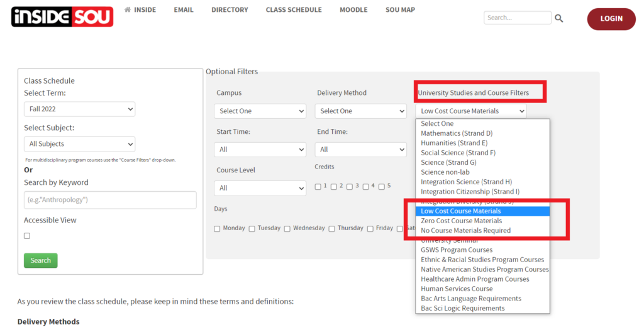Open the Start Time dropdown
Viewport: 644px width, 332px height.
point(260,150)
